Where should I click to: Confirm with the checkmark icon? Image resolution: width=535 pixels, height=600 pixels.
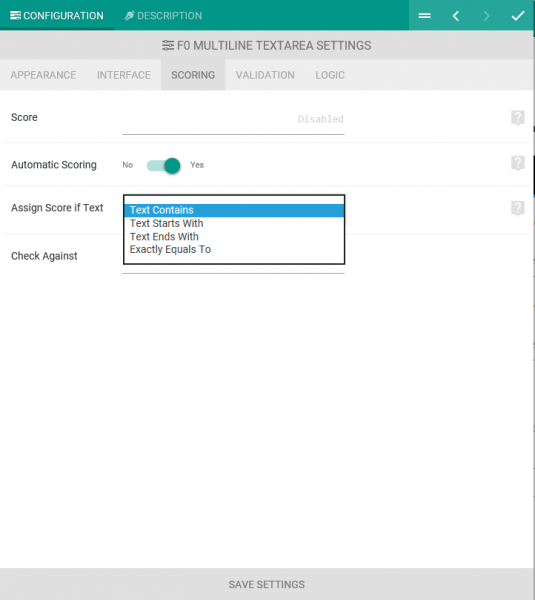pyautogui.click(x=518, y=16)
